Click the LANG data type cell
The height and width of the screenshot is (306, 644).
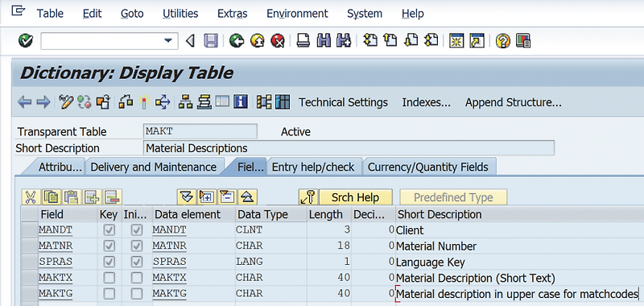click(271, 262)
